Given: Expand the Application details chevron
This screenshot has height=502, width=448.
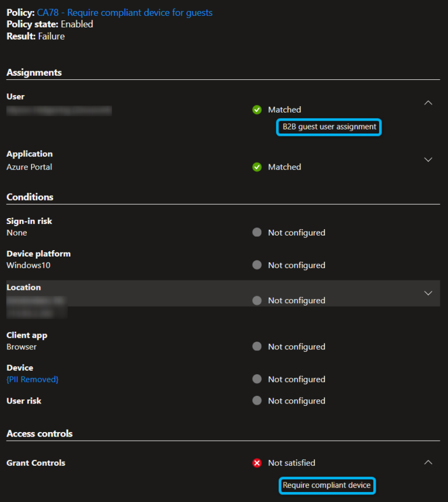Looking at the screenshot, I should [428, 159].
